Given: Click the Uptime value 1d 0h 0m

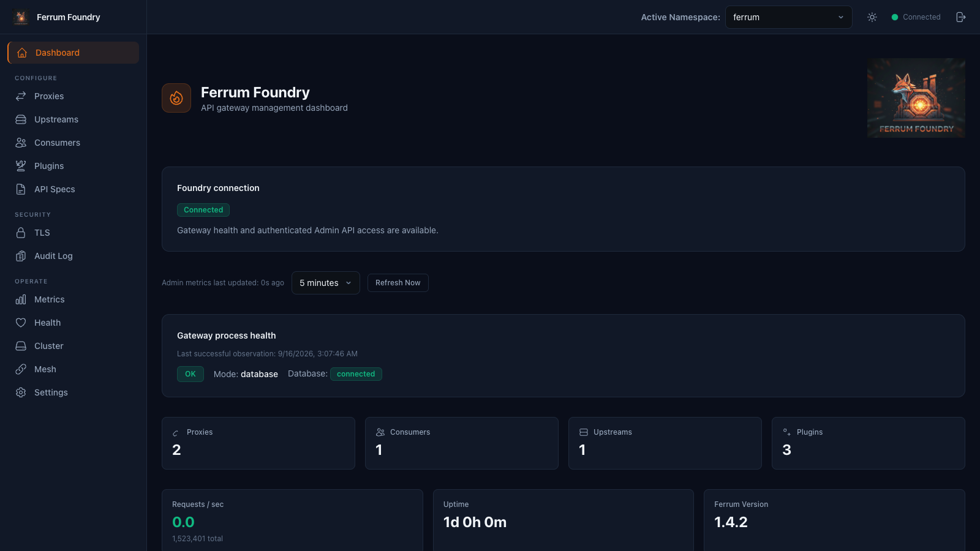Looking at the screenshot, I should pyautogui.click(x=475, y=522).
